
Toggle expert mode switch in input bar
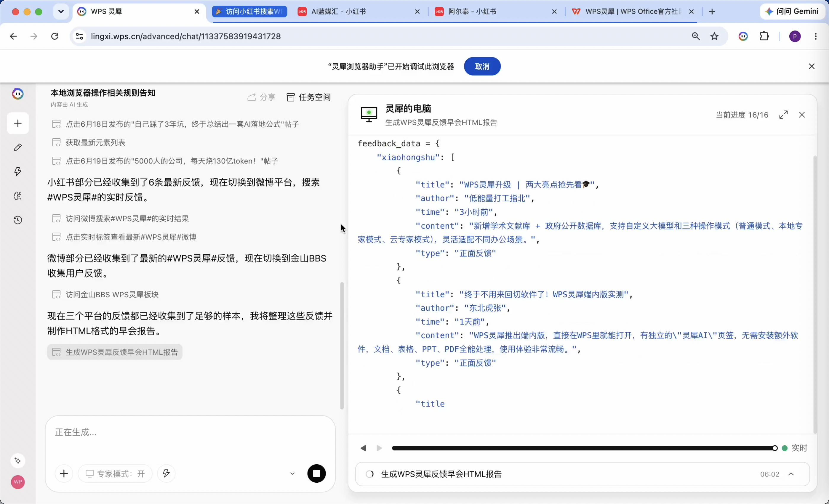115,474
